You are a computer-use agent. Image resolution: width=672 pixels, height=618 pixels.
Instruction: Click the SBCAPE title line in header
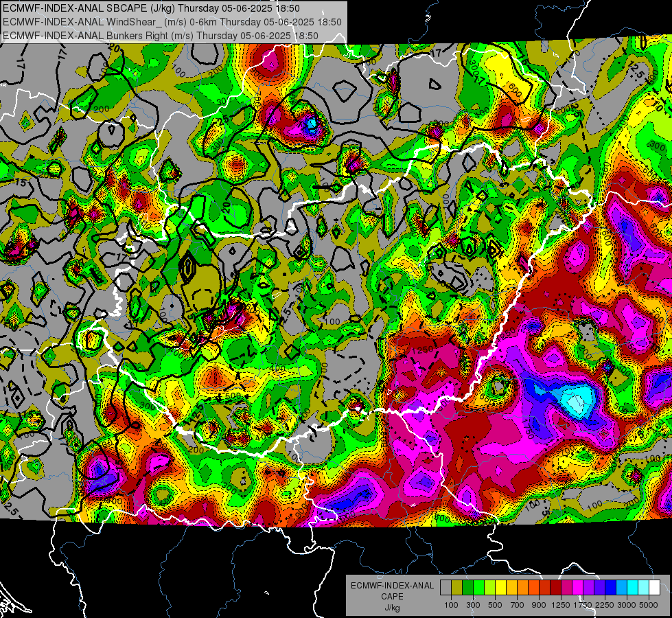pos(151,8)
